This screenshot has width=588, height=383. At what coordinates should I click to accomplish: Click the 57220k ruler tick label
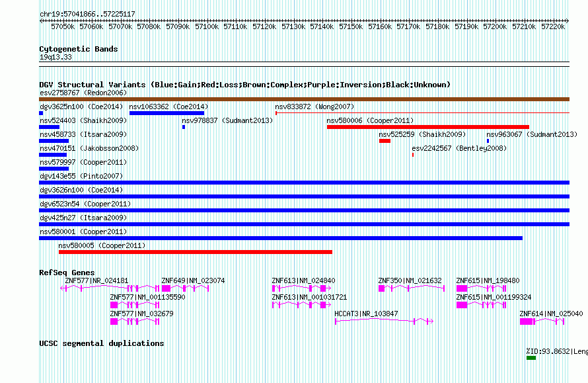(553, 26)
